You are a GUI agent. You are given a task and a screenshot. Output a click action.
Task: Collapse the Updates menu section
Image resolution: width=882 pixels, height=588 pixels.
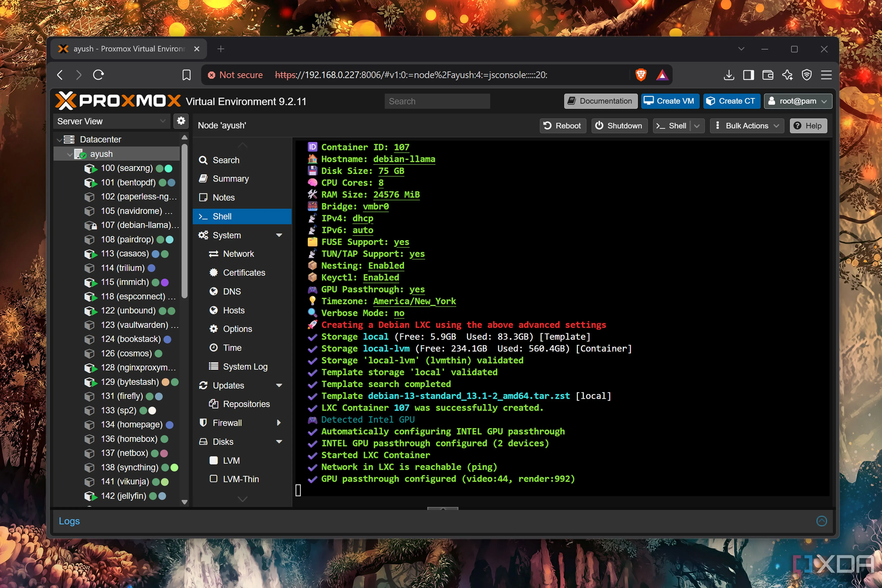tap(279, 385)
